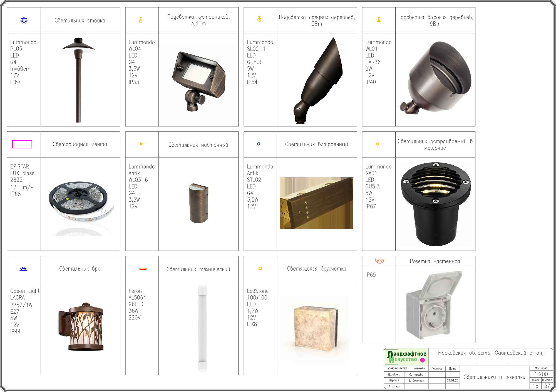Click the 'PAR36' lamp type text
556x392 pixels.
click(373, 62)
